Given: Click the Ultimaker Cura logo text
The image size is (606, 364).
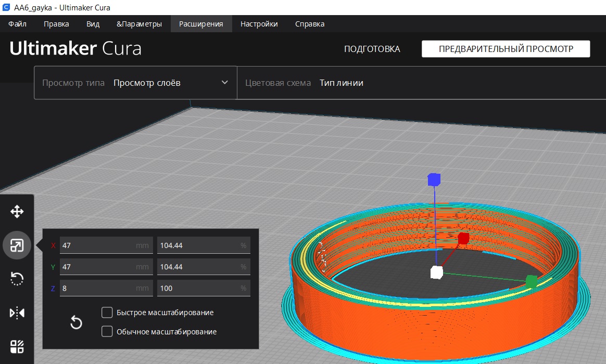Looking at the screenshot, I should pos(75,49).
